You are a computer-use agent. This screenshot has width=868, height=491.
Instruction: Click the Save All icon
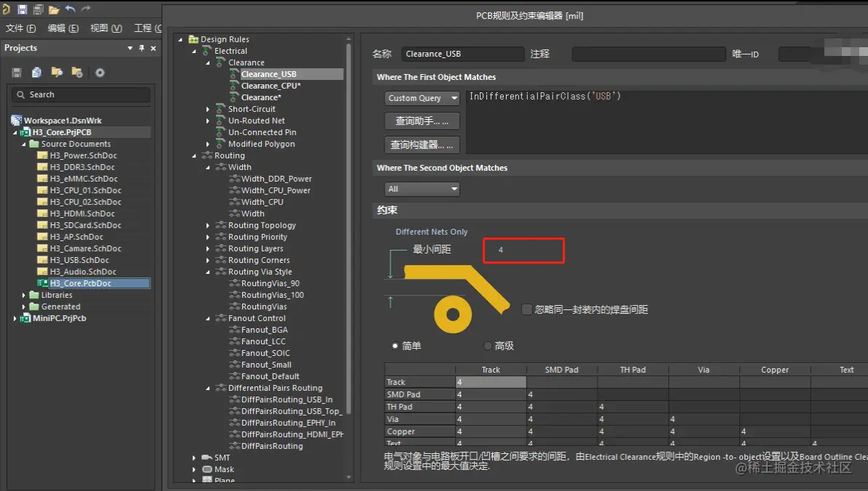pyautogui.click(x=39, y=9)
